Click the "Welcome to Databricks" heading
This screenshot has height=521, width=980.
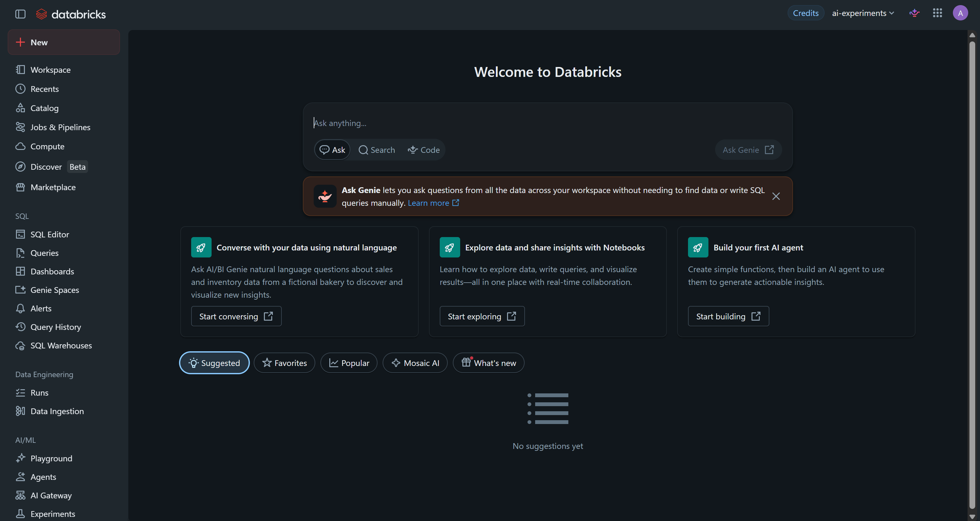point(548,72)
